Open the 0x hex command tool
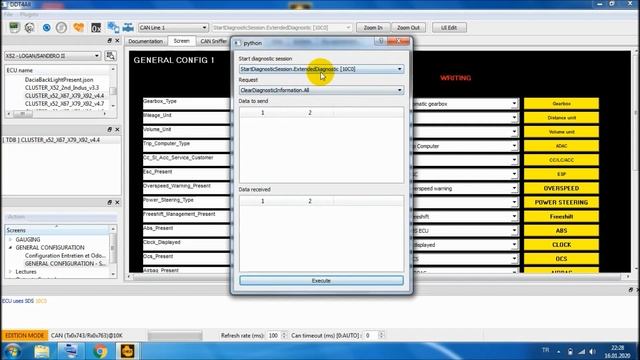 coord(96,27)
